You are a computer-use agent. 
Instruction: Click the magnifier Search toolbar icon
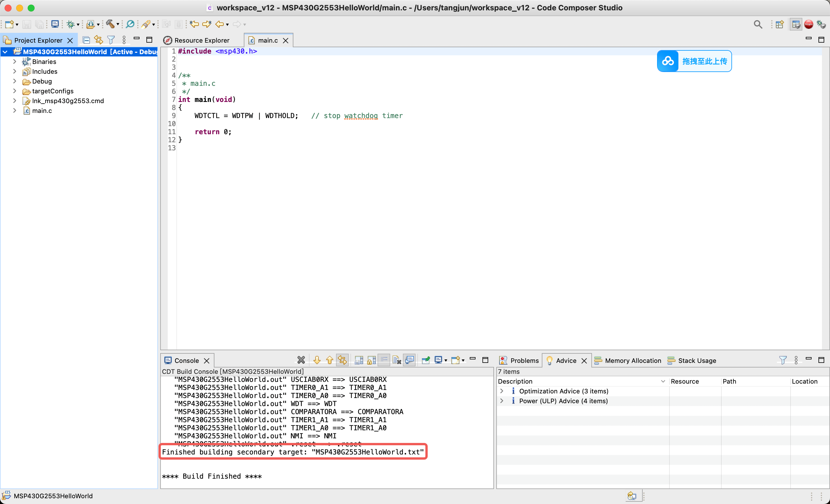pyautogui.click(x=130, y=24)
